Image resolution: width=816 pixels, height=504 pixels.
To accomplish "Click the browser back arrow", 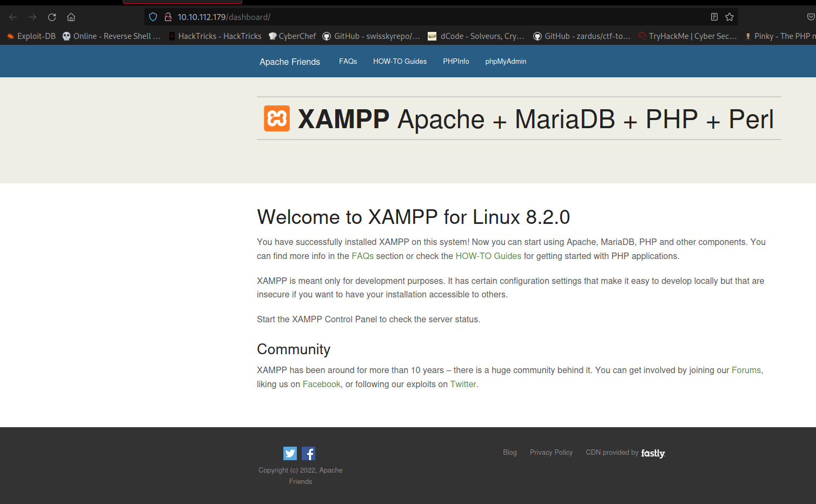I will click(13, 17).
